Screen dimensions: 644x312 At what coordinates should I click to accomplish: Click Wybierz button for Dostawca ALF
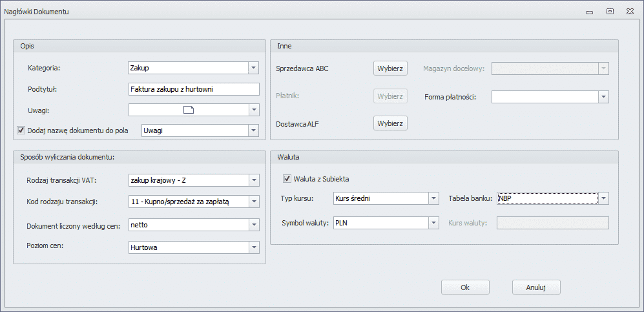[x=390, y=123]
